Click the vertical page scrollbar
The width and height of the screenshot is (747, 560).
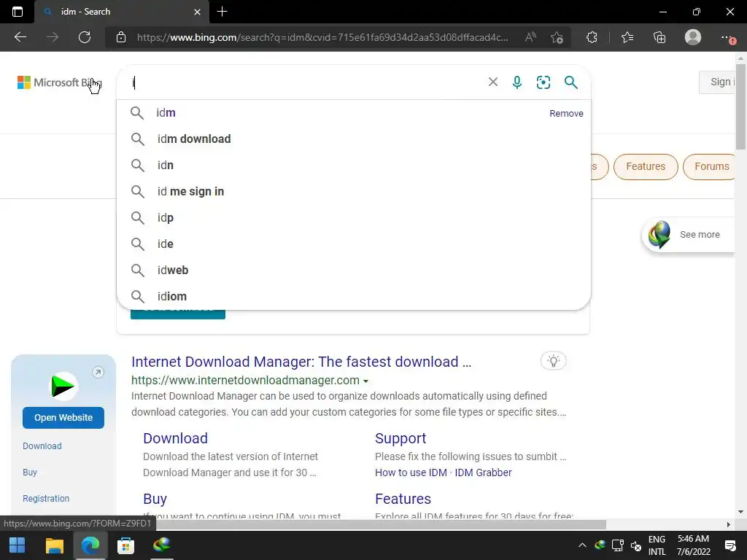click(741, 106)
